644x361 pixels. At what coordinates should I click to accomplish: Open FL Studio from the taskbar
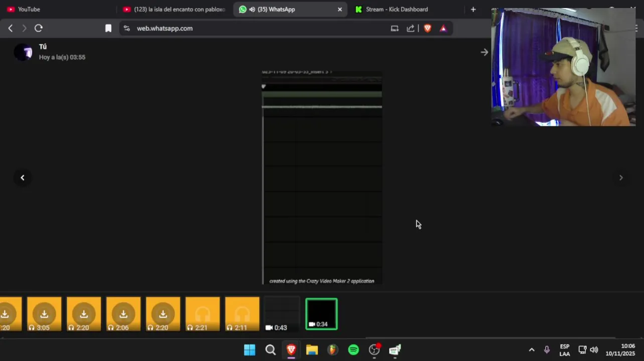[333, 350]
